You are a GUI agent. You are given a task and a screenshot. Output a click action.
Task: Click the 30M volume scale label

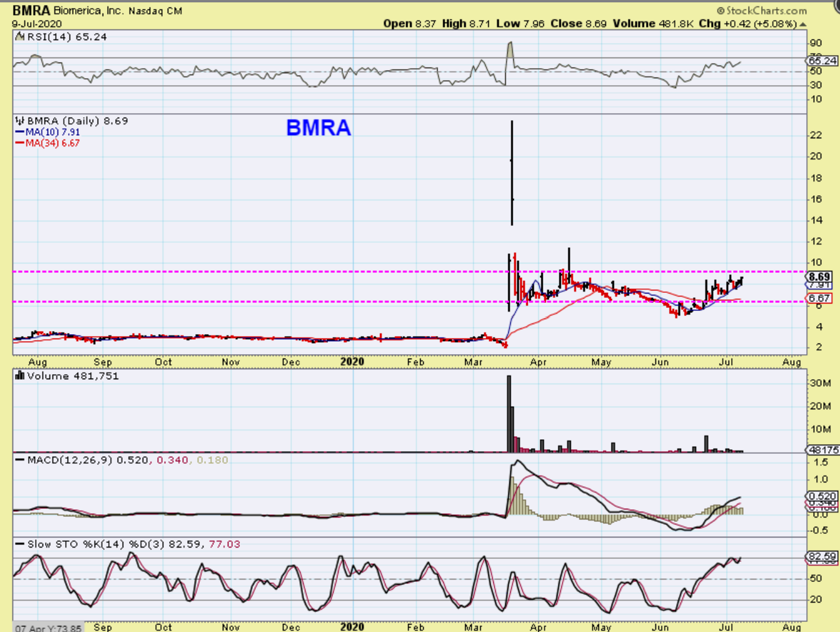(x=820, y=383)
